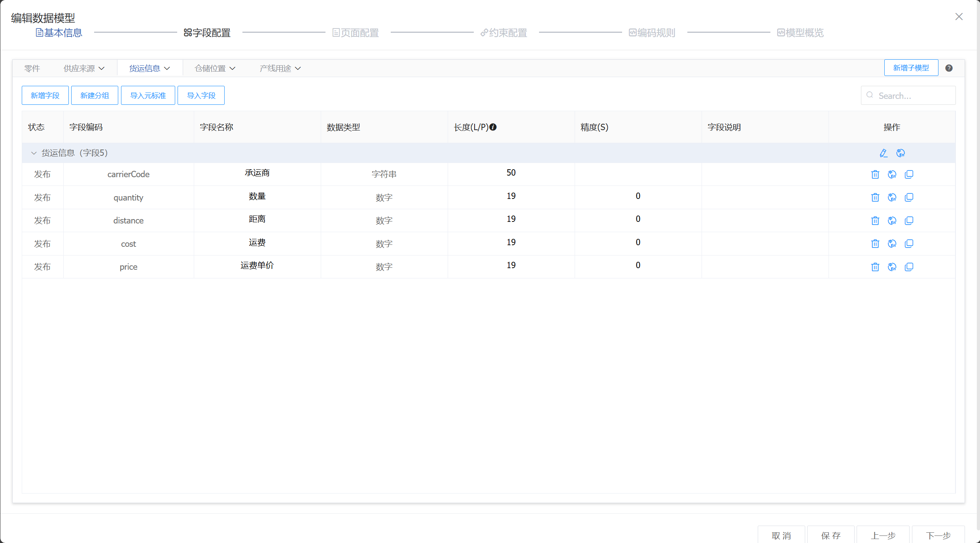Screen dimensions: 980x543
Task: Go to the 基本信息 step
Action: [59, 33]
